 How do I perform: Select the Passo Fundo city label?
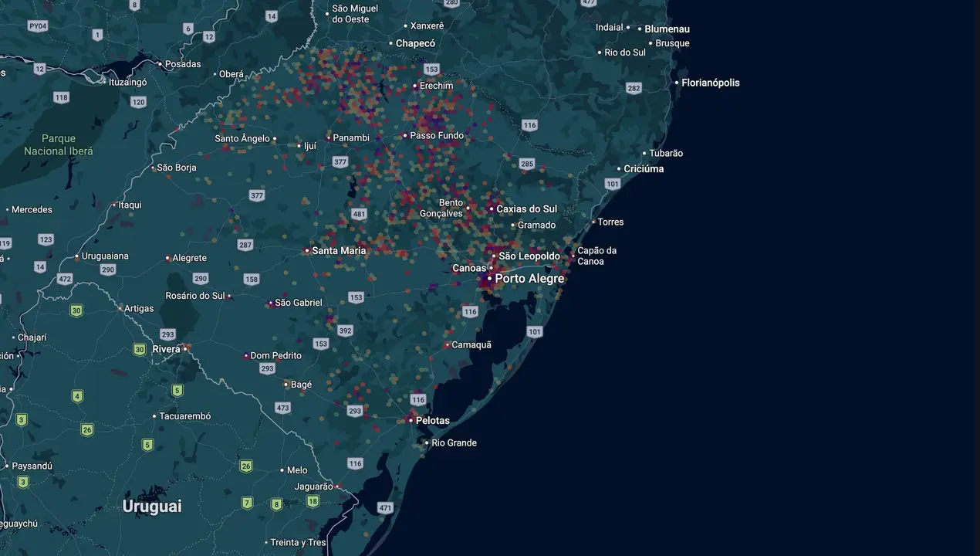point(437,136)
